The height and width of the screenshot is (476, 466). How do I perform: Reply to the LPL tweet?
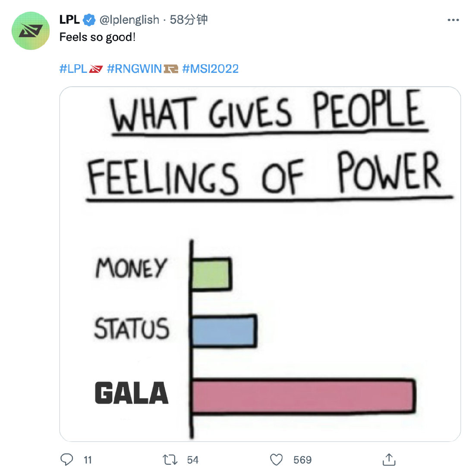(x=66, y=460)
